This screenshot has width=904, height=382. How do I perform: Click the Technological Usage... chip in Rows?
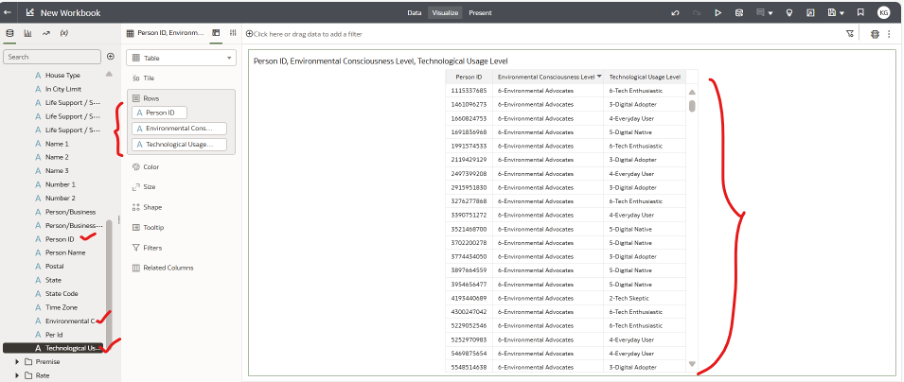179,145
